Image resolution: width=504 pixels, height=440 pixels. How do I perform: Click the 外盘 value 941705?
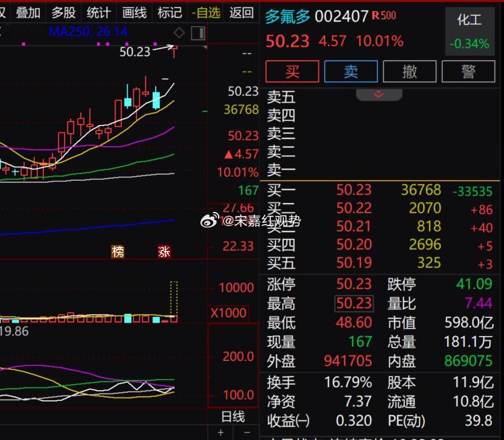pyautogui.click(x=347, y=361)
